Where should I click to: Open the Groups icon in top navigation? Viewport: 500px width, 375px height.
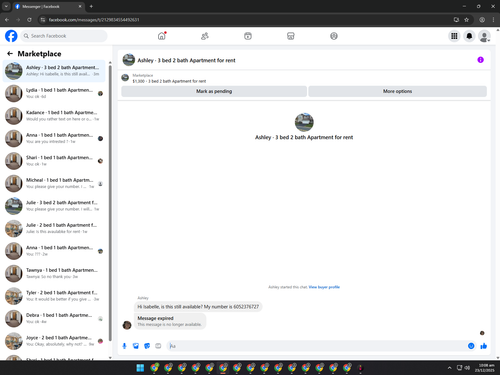334,36
